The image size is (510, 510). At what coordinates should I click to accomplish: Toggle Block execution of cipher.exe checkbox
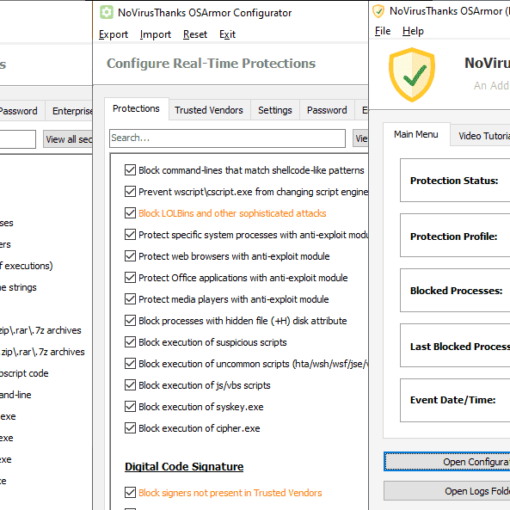[x=130, y=428]
